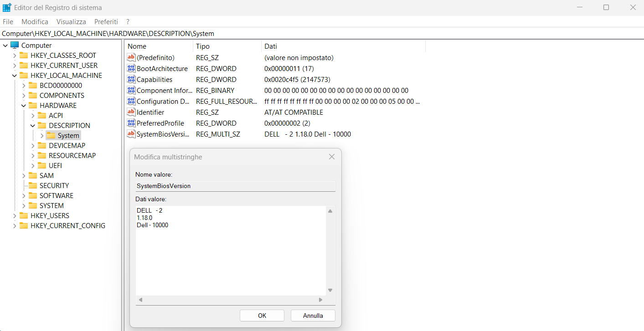Click the UEFI folder icon
This screenshot has height=331, width=644.
(x=42, y=166)
